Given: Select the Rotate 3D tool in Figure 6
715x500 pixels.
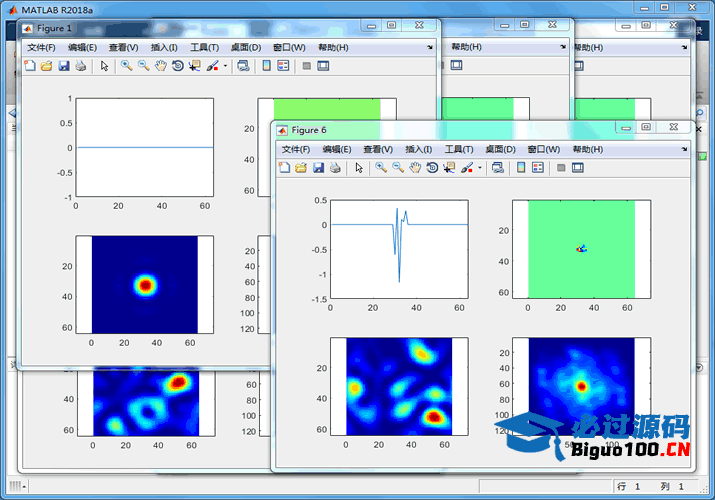Looking at the screenshot, I should pyautogui.click(x=431, y=168).
